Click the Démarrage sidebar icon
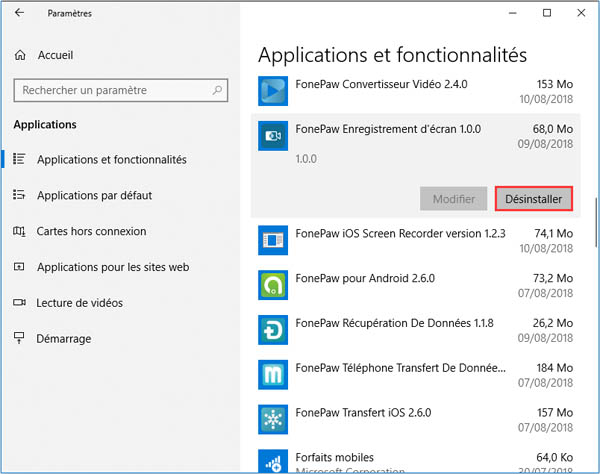Screen dimensions: 600x474 click(19, 338)
